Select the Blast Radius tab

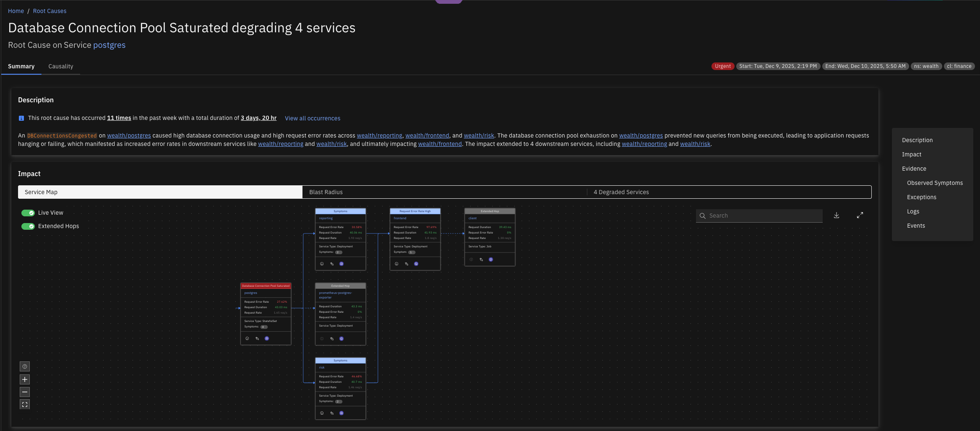(326, 192)
